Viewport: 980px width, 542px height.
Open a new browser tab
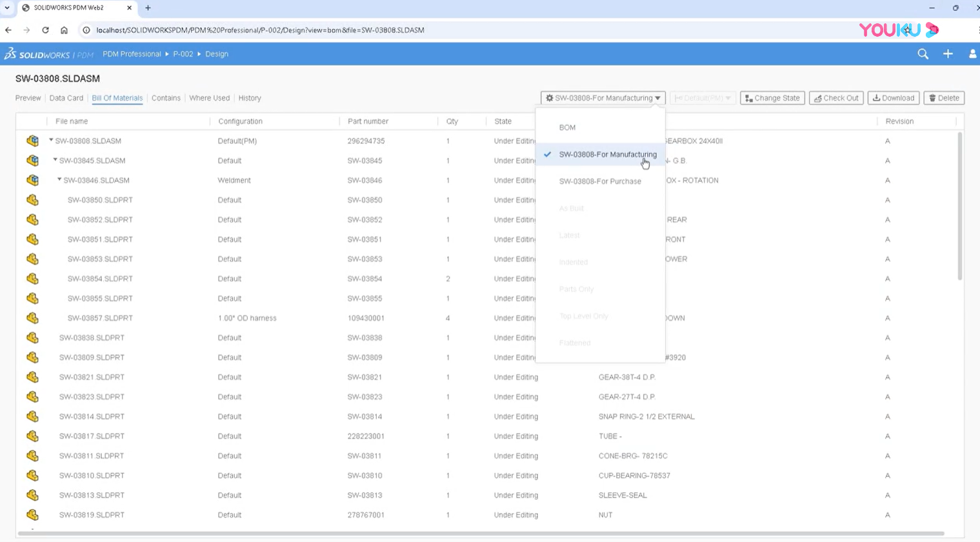148,8
